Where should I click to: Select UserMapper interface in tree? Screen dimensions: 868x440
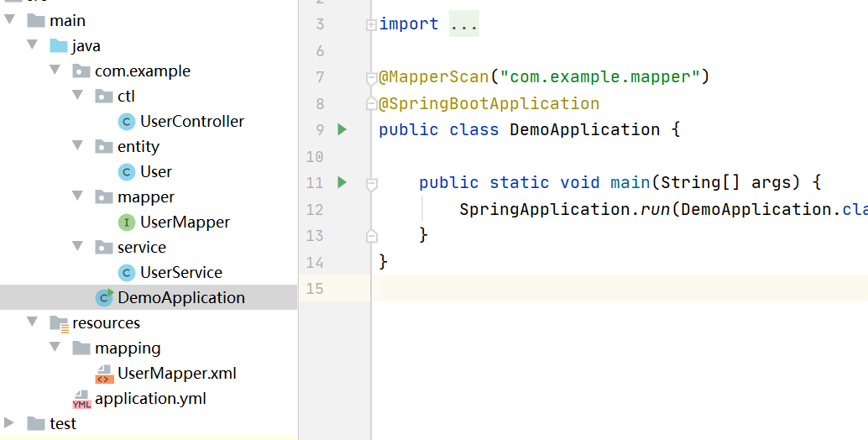point(185,222)
